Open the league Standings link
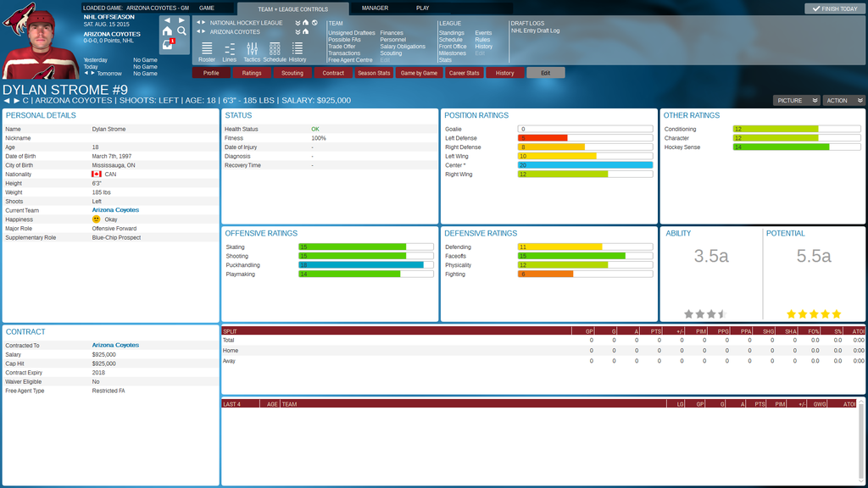 [452, 33]
